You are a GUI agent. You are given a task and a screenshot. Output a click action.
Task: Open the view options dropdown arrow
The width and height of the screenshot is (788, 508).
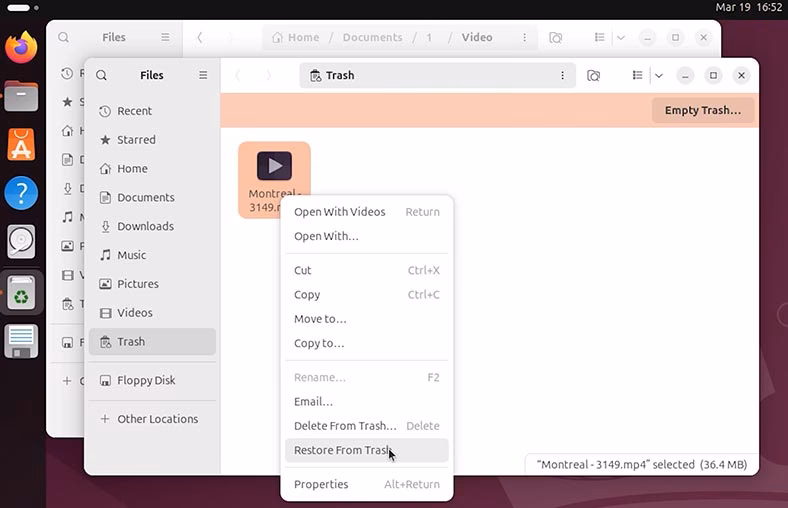[658, 75]
